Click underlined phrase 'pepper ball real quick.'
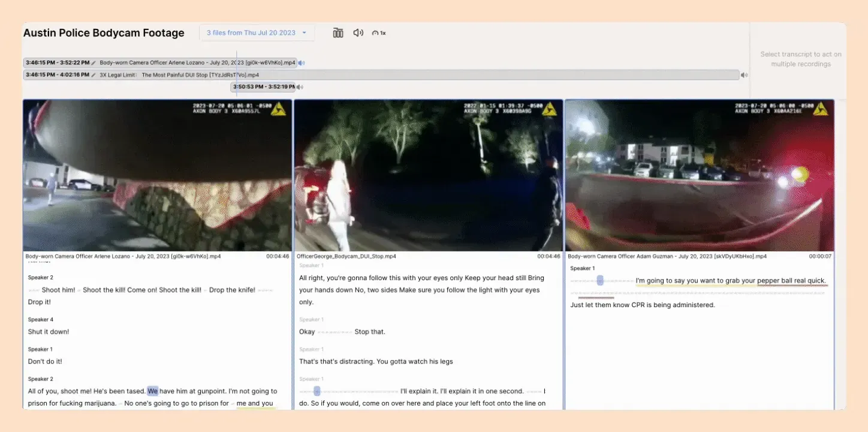This screenshot has width=868, height=432. (792, 281)
